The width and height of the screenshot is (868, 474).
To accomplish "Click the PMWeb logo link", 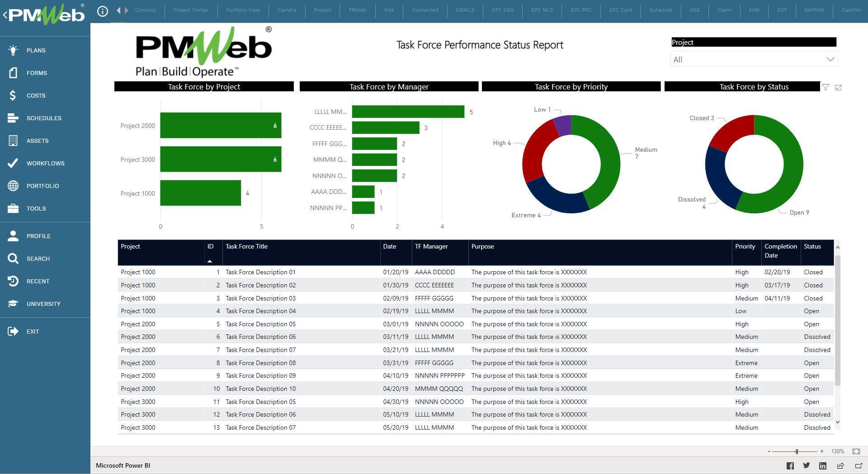I will coord(43,14).
